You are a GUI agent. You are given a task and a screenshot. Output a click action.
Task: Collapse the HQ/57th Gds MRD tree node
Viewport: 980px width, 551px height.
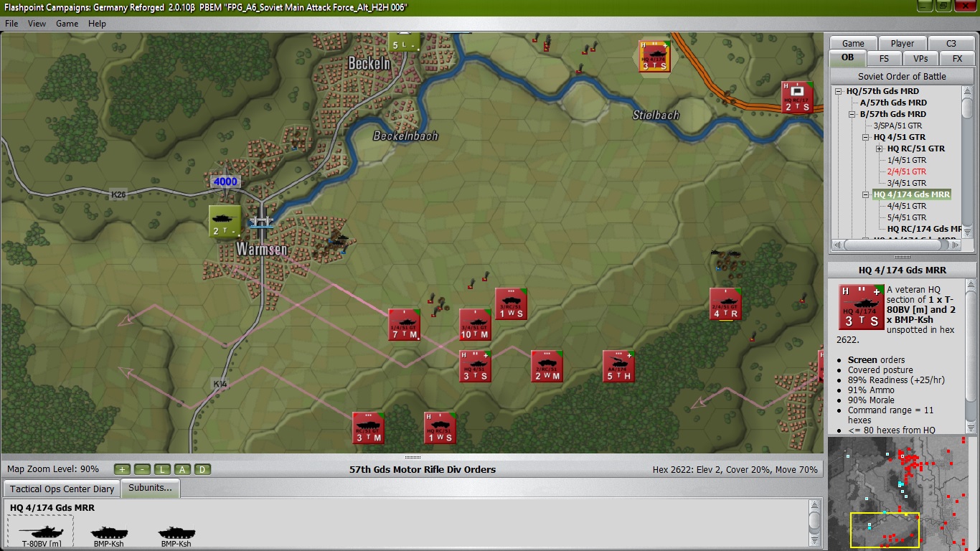[839, 91]
